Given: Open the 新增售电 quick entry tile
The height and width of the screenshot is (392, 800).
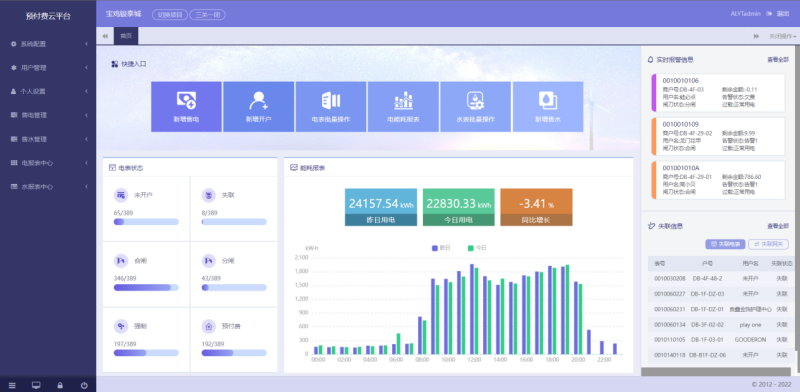Looking at the screenshot, I should 186,107.
